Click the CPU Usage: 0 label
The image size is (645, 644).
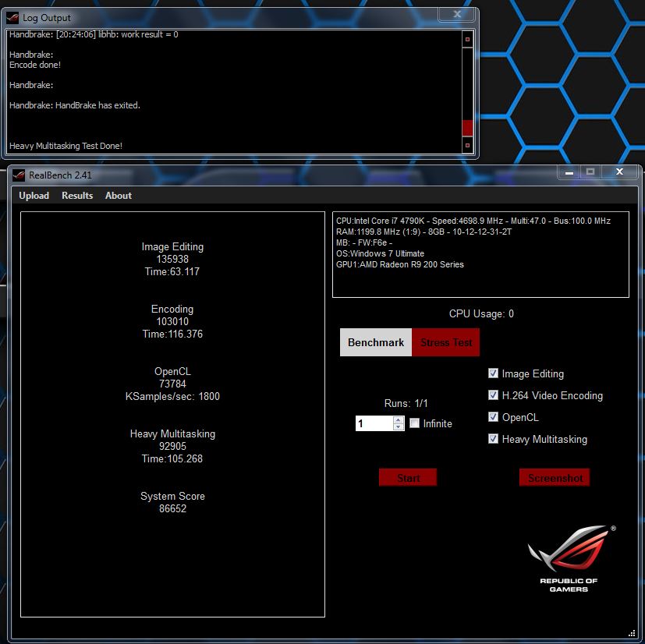click(481, 314)
